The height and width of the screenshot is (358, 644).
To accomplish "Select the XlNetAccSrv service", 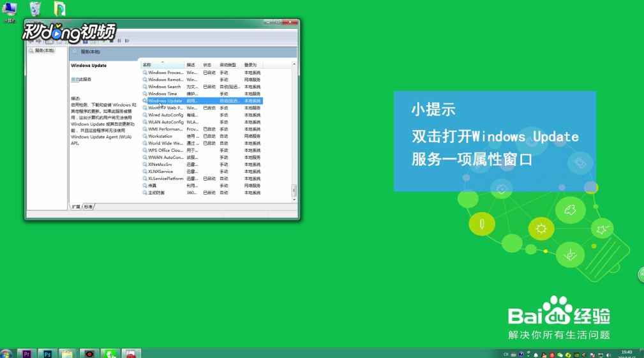I will (x=202, y=165).
